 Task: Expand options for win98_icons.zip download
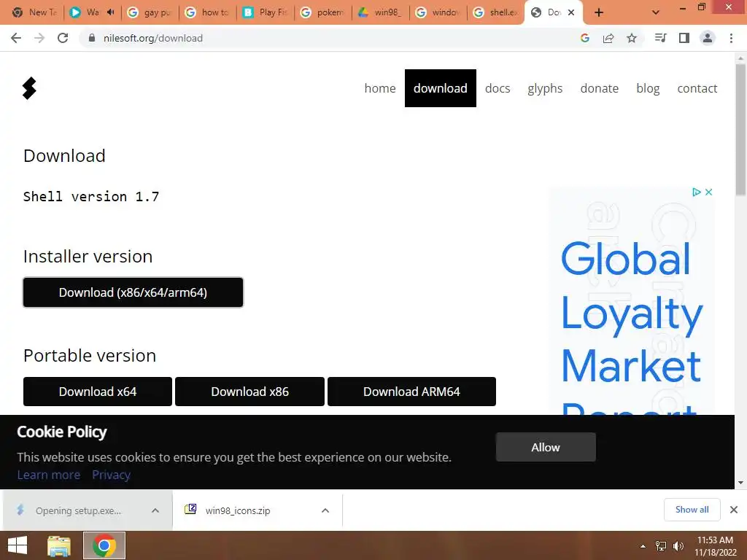coord(325,510)
